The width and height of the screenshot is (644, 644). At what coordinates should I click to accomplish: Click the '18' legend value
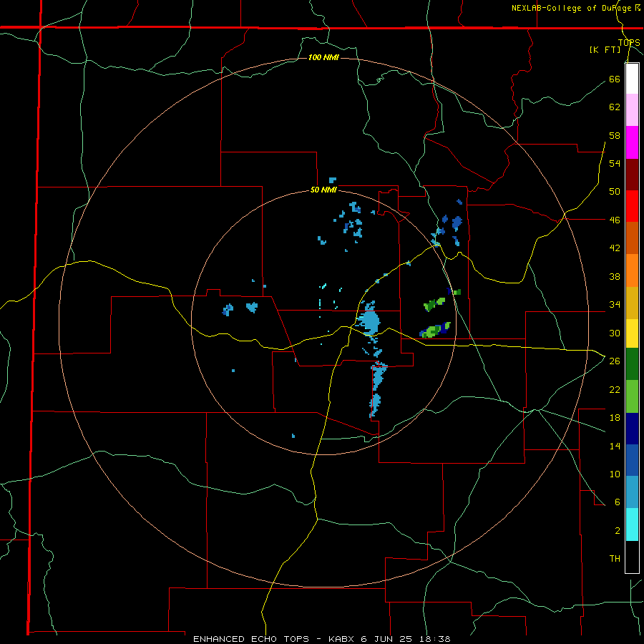click(x=615, y=418)
